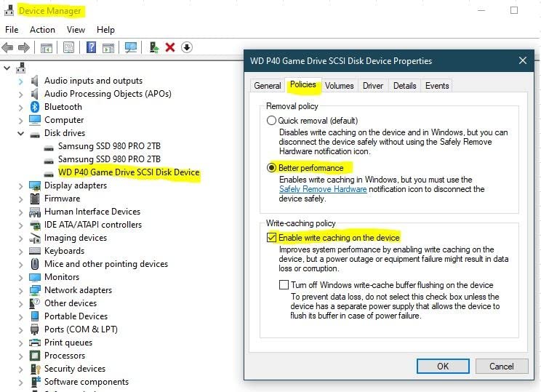Click the Bluetooth category icon
The image size is (541, 392).
coord(35,107)
